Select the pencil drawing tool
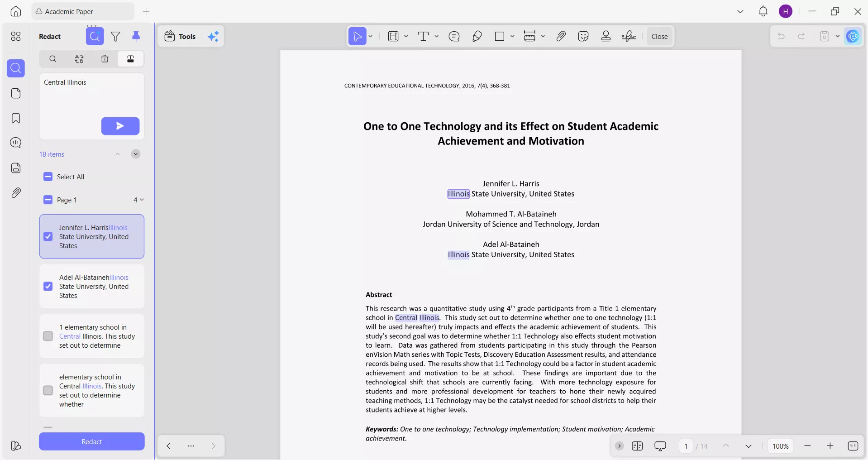868x460 pixels. [477, 36]
